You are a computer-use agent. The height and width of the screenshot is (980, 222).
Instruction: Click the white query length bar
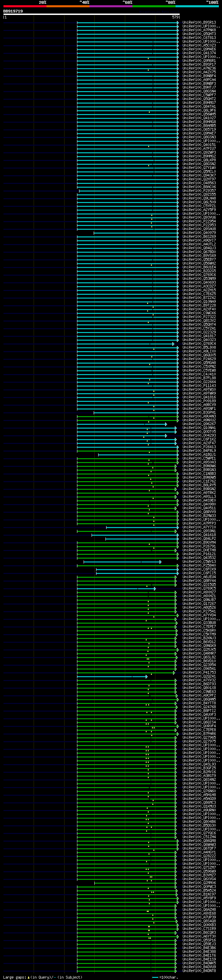(92, 15)
